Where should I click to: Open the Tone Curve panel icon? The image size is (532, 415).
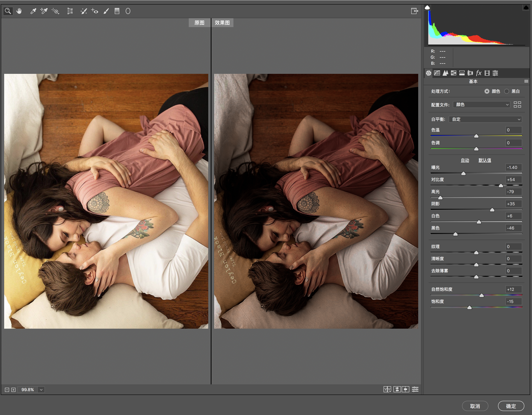pos(437,73)
